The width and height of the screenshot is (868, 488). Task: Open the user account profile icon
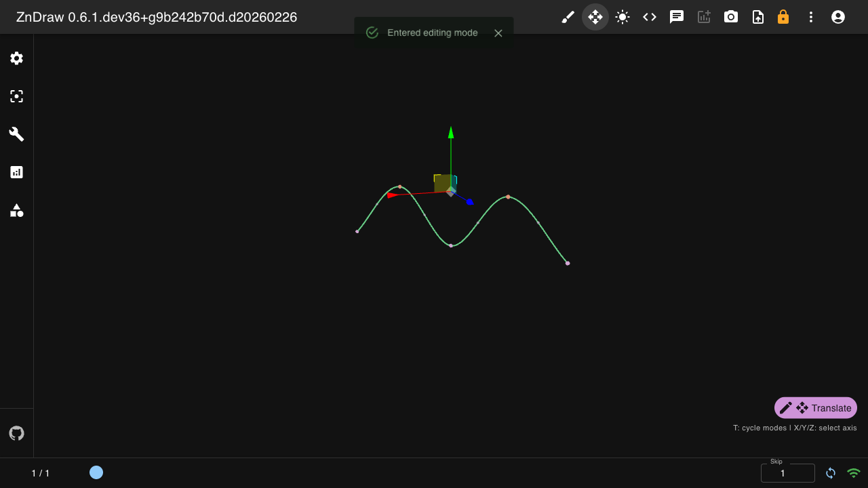[x=838, y=17]
